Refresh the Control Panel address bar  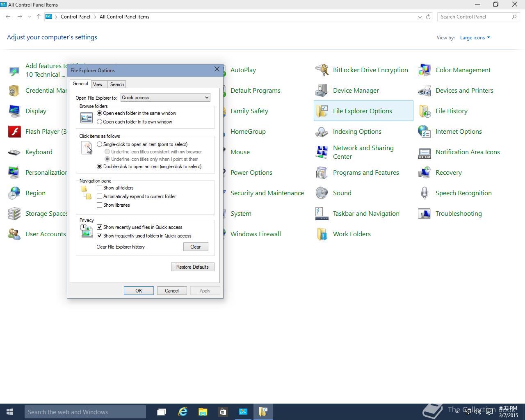[428, 17]
